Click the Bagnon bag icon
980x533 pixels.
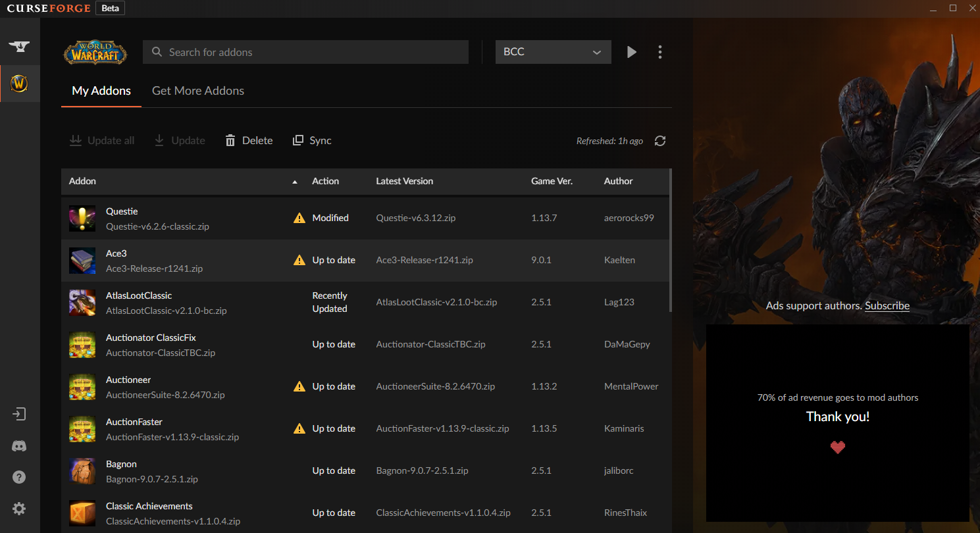coord(82,471)
